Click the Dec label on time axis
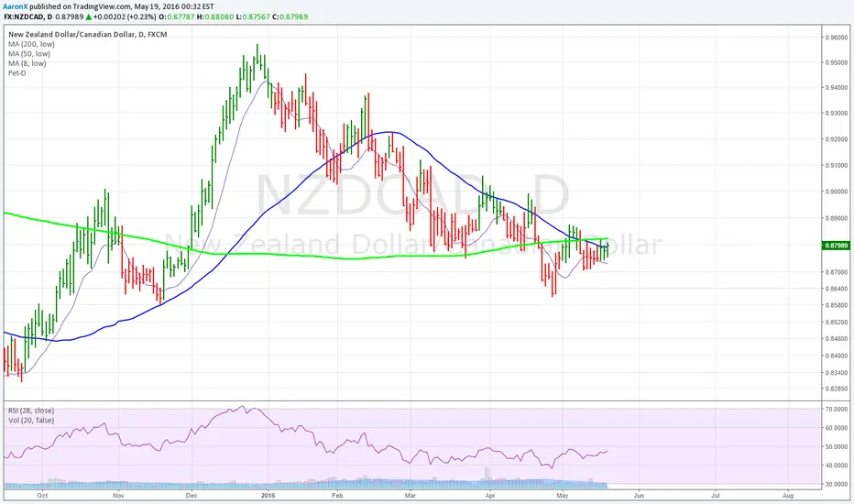The height and width of the screenshot is (504, 854). coord(191,496)
